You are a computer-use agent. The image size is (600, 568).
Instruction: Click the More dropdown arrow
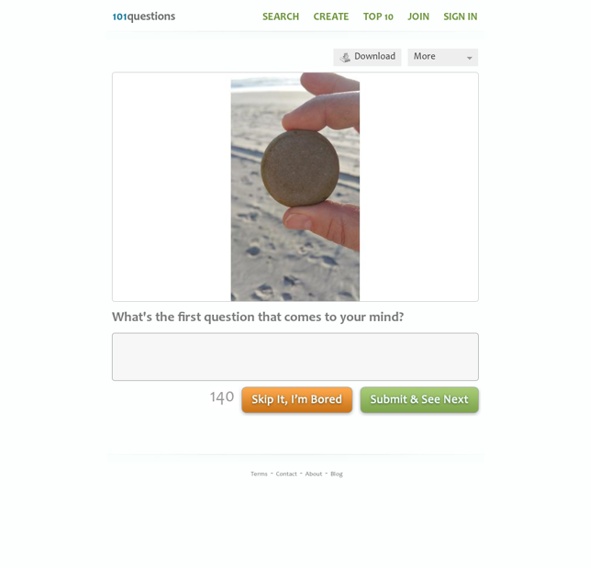pyautogui.click(x=470, y=58)
